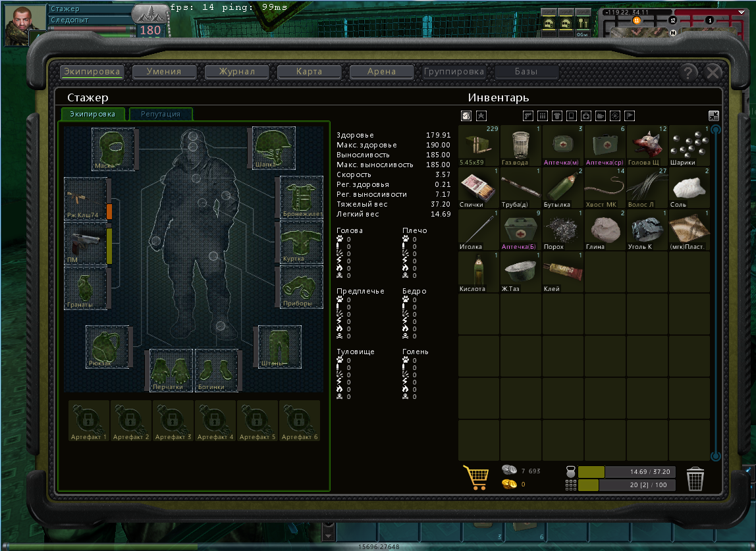
Task: Open the help question mark button
Action: pos(688,72)
